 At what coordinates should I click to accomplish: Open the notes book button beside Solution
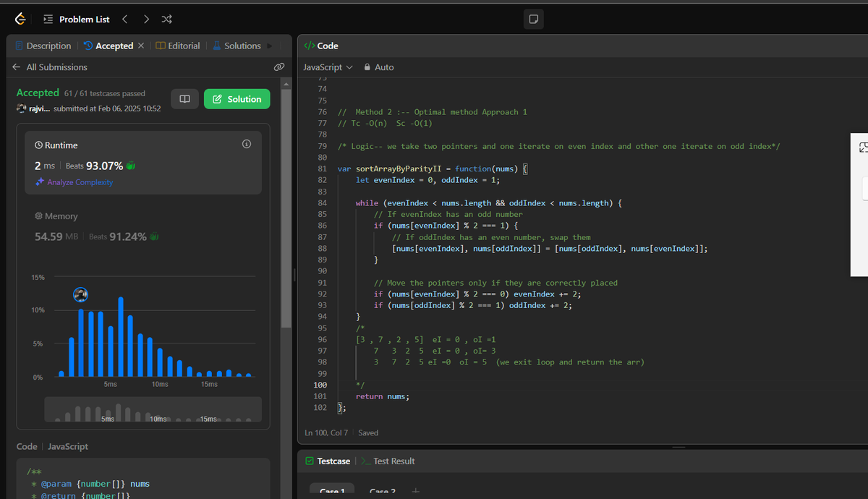tap(184, 99)
